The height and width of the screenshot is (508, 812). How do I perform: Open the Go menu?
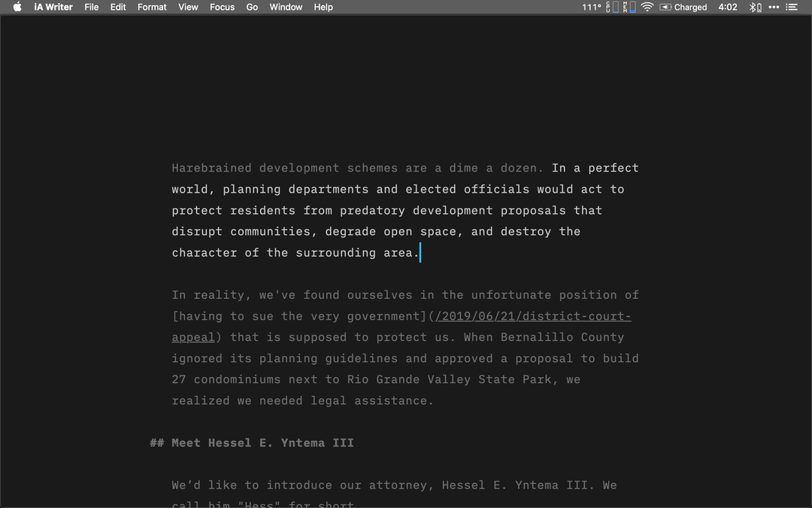pyautogui.click(x=252, y=7)
